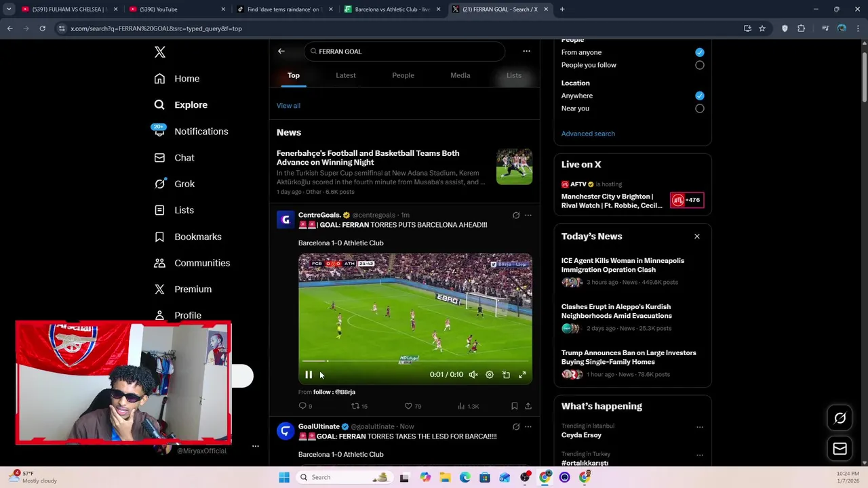Click the back arrow beside the search box
Viewport: 868px width, 488px height.
[x=281, y=52]
